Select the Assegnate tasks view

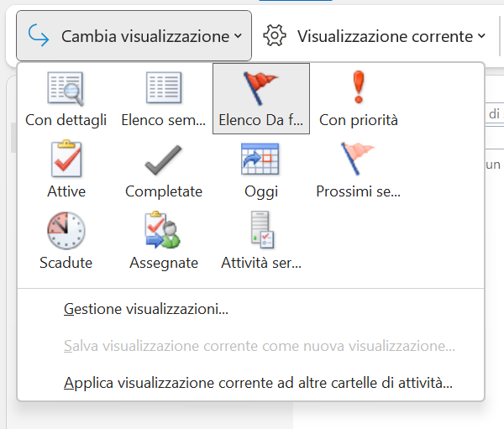(x=164, y=241)
